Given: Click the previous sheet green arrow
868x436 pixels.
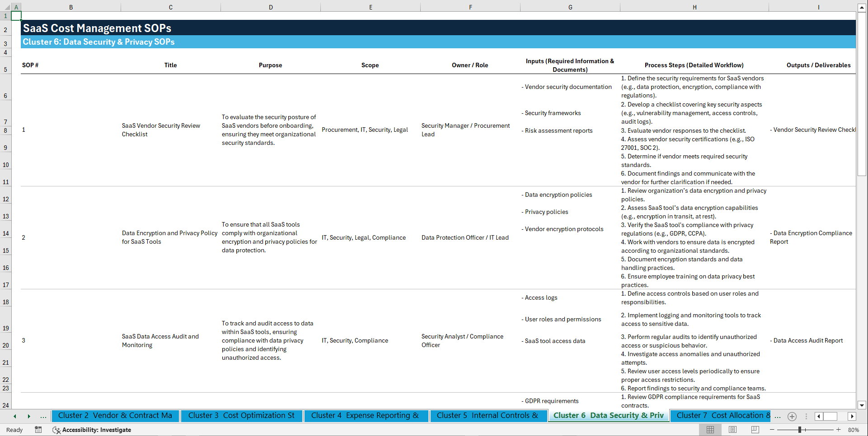Looking at the screenshot, I should 14,416.
